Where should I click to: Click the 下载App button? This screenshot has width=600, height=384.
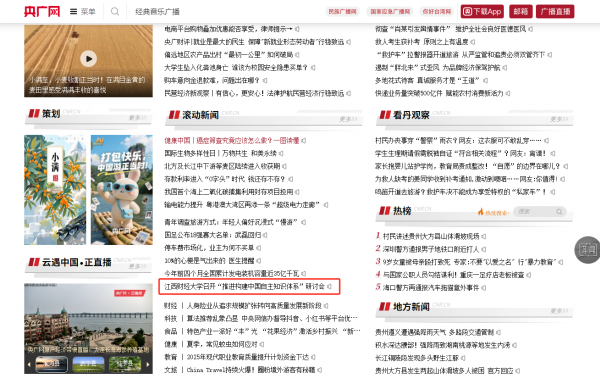click(482, 11)
